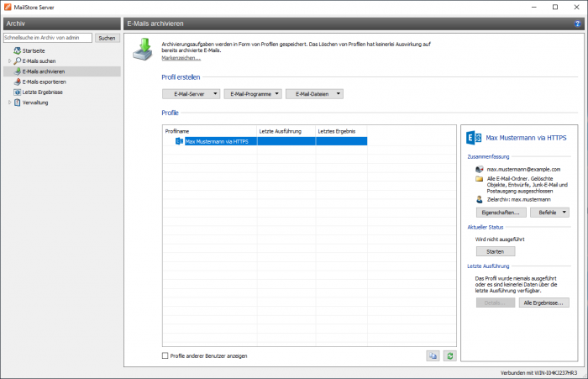Click Zielarchiv: max.mustermann text

[518, 199]
